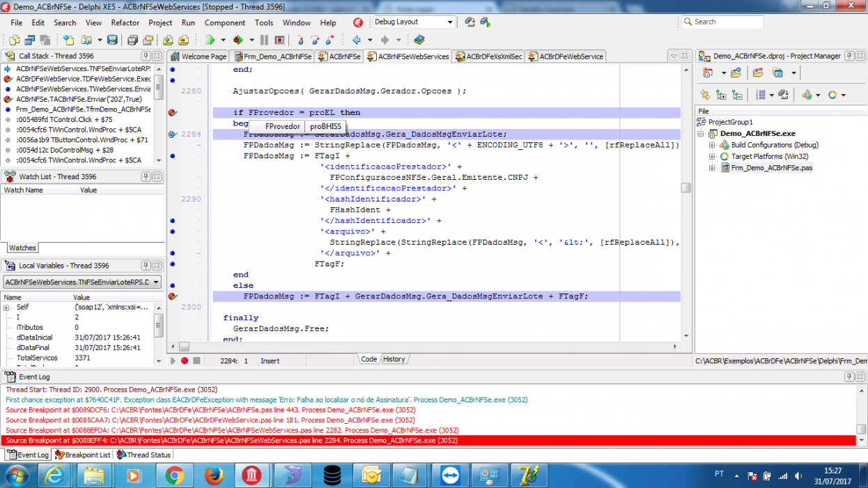Open the Debug Layout dropdown
The height and width of the screenshot is (488, 868).
pyautogui.click(x=414, y=22)
